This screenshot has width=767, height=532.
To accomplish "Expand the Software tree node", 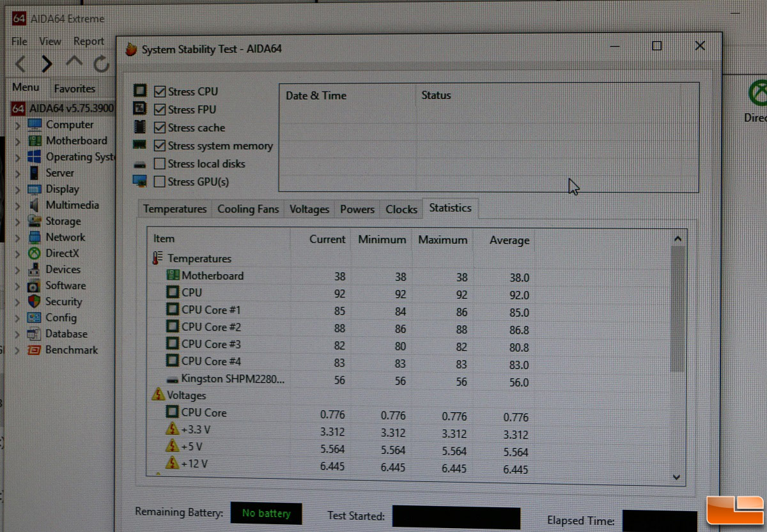I will (18, 285).
